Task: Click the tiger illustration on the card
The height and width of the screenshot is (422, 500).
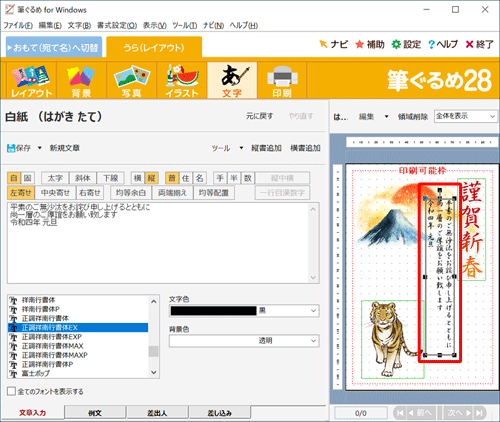Action: click(x=392, y=339)
